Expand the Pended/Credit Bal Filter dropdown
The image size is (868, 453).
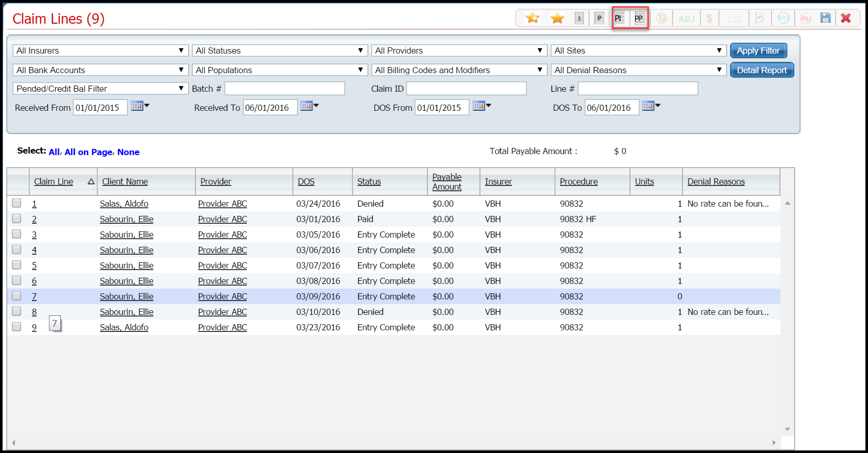[x=100, y=89]
